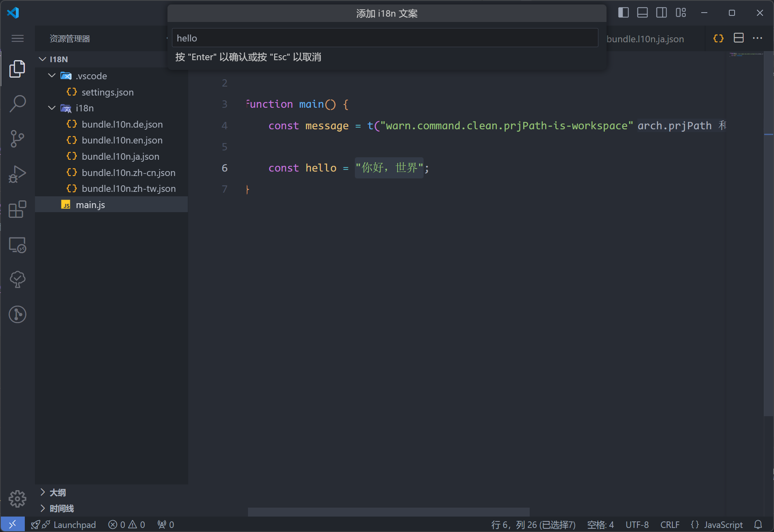
Task: Click the split editor layout icon
Action: [x=739, y=38]
